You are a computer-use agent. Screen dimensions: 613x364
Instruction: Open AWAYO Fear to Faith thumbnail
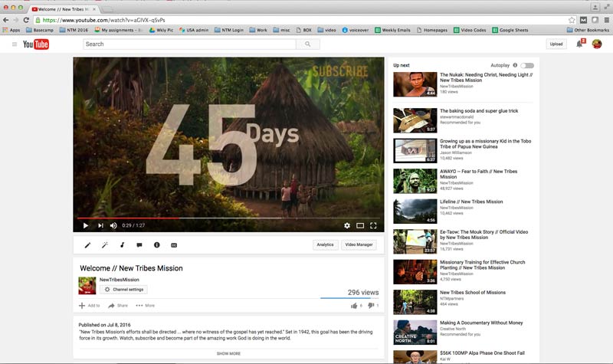(415, 181)
